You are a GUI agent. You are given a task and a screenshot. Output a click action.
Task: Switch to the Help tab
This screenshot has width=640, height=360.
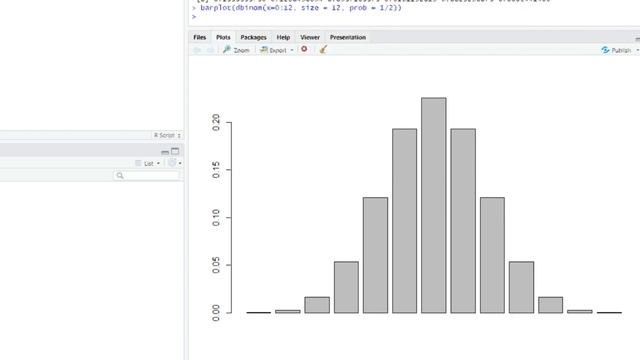click(x=283, y=37)
